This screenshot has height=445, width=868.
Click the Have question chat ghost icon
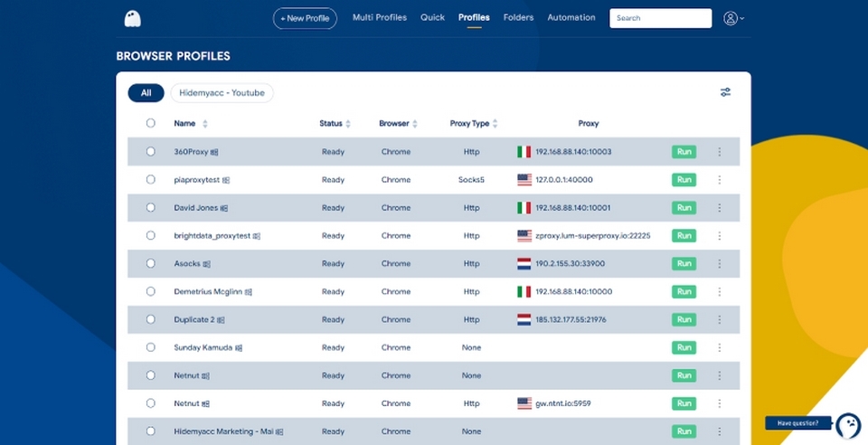point(848,425)
